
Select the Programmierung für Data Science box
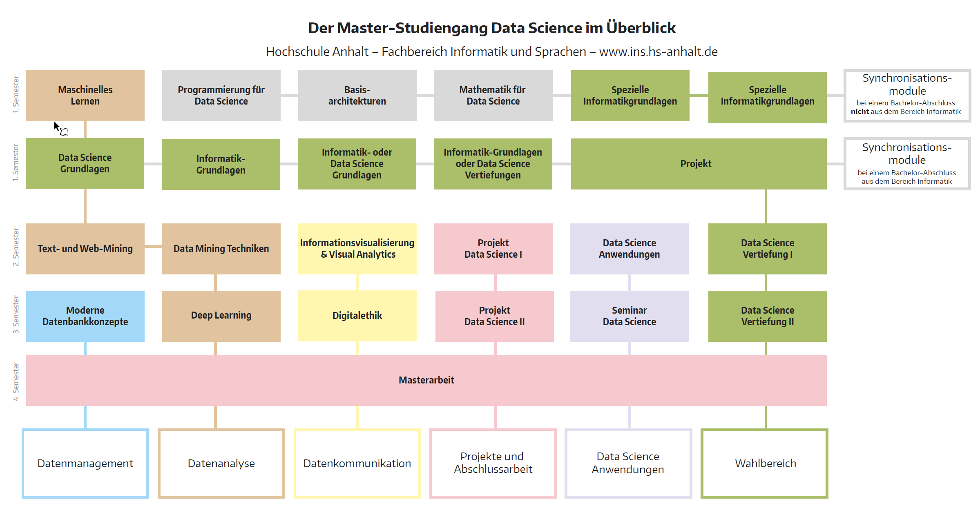tap(221, 96)
